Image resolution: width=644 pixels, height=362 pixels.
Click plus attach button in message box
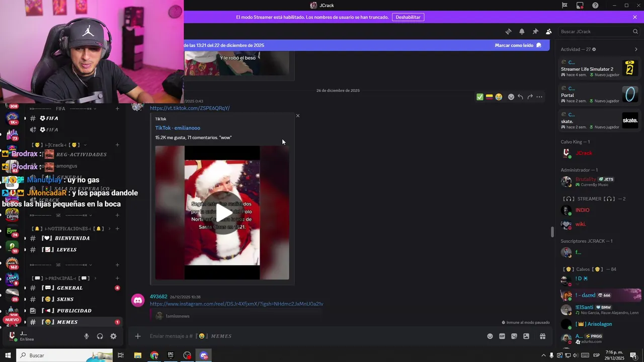[x=138, y=336]
